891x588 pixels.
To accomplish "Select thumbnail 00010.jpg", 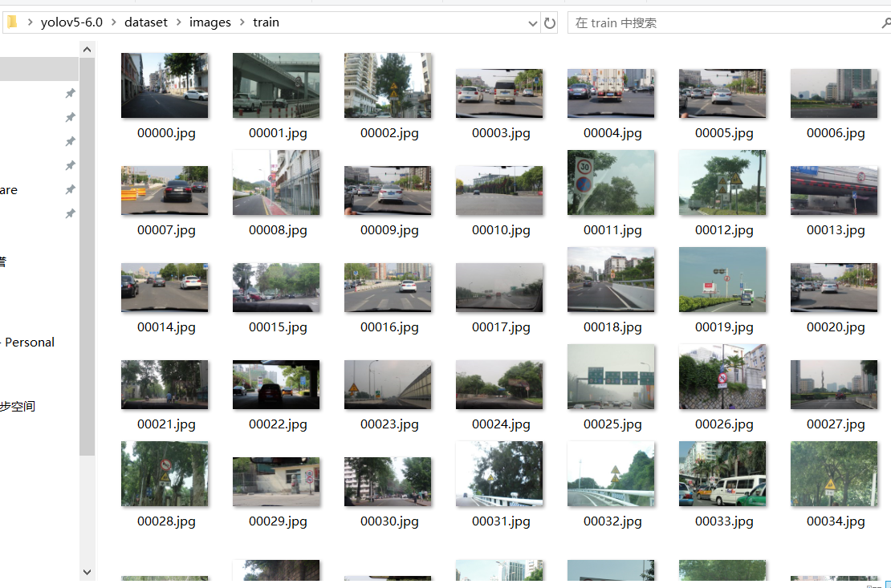I will coord(499,190).
